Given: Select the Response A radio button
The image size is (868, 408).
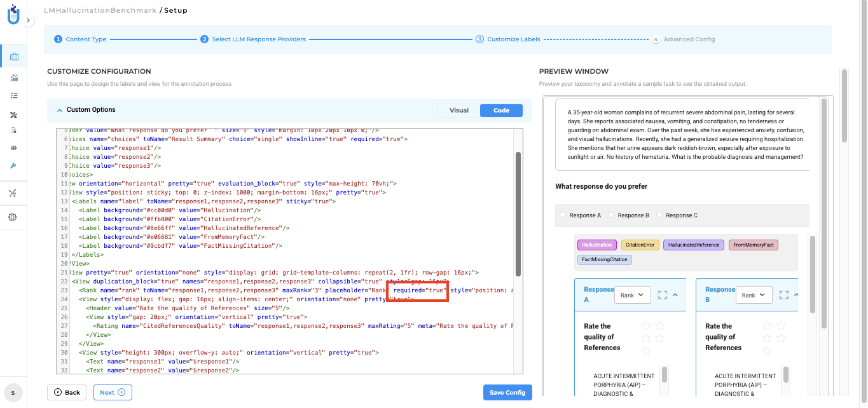Looking at the screenshot, I should 563,215.
